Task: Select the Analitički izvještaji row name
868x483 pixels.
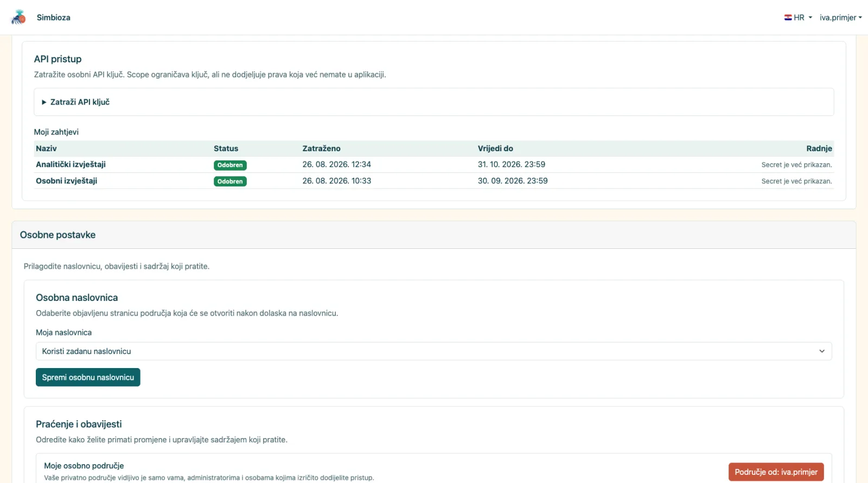Action: pos(71,164)
